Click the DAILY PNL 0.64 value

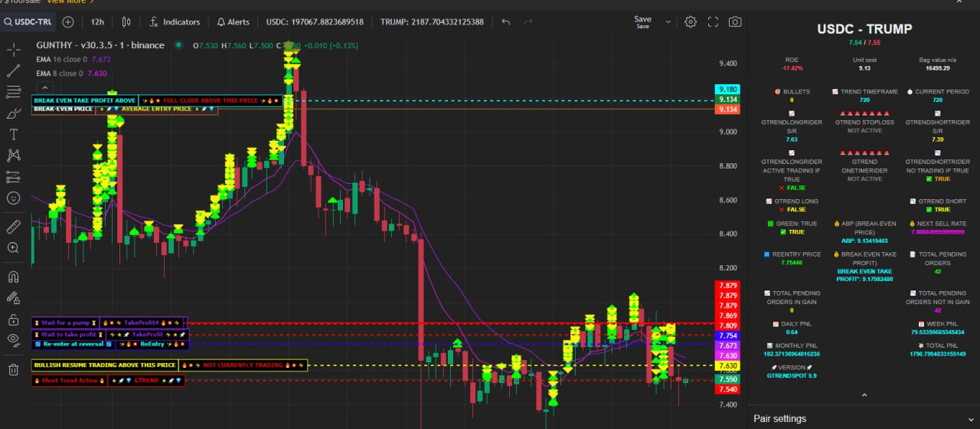click(x=792, y=332)
